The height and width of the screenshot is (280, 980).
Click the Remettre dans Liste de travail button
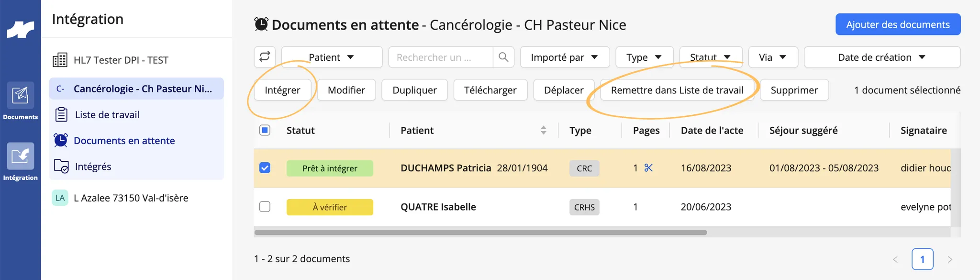(x=677, y=90)
